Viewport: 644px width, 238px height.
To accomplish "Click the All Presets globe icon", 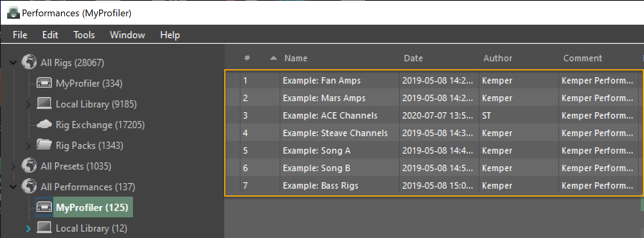I will coord(29,166).
